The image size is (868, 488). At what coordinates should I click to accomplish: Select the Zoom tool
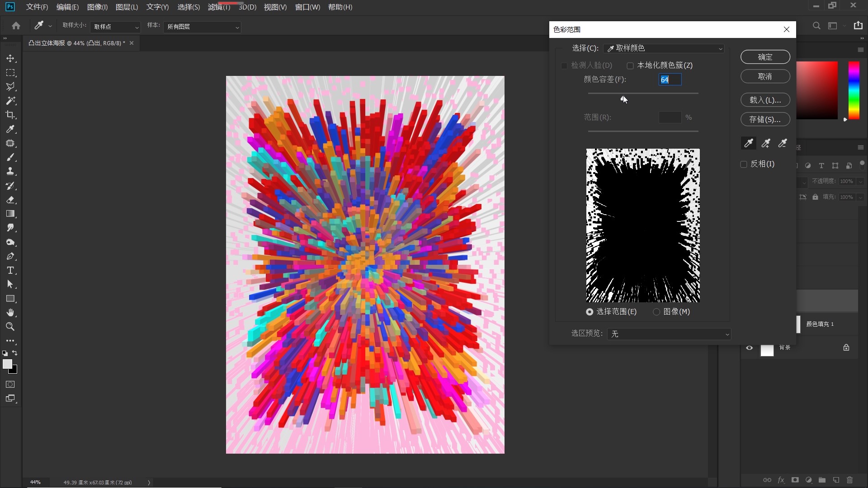tap(10, 327)
